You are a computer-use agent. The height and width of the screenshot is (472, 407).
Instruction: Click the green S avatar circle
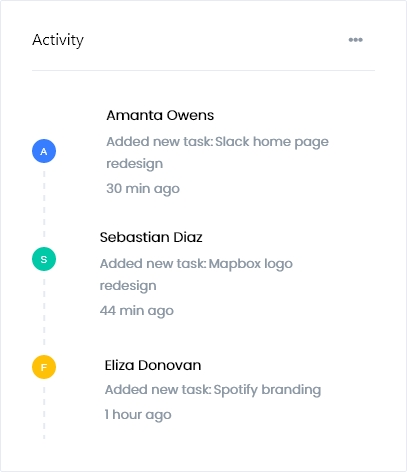44,259
